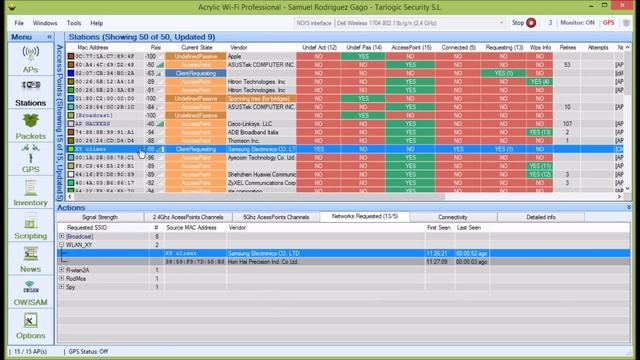The width and height of the screenshot is (640, 360).
Task: Click the Samsung Electronics row under WLAN_XY
Action: pos(343,253)
